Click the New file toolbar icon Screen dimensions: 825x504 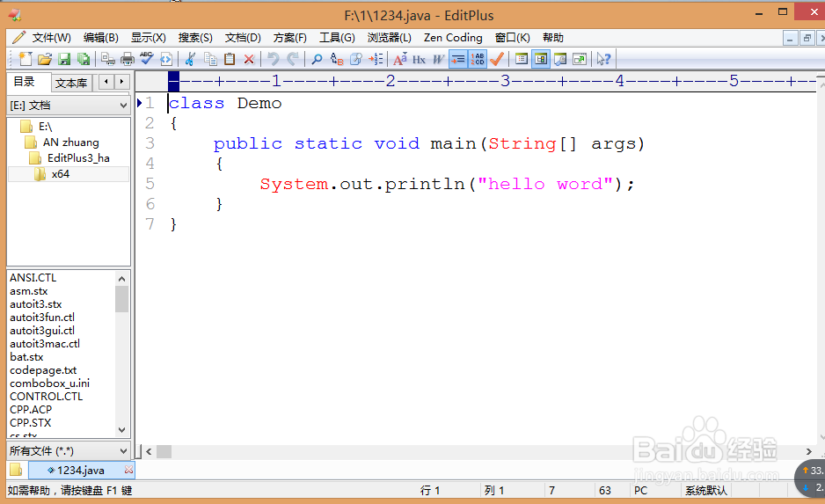25,59
